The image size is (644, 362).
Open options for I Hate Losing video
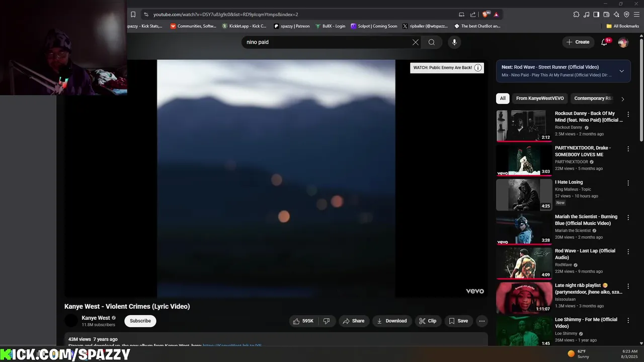point(628,183)
